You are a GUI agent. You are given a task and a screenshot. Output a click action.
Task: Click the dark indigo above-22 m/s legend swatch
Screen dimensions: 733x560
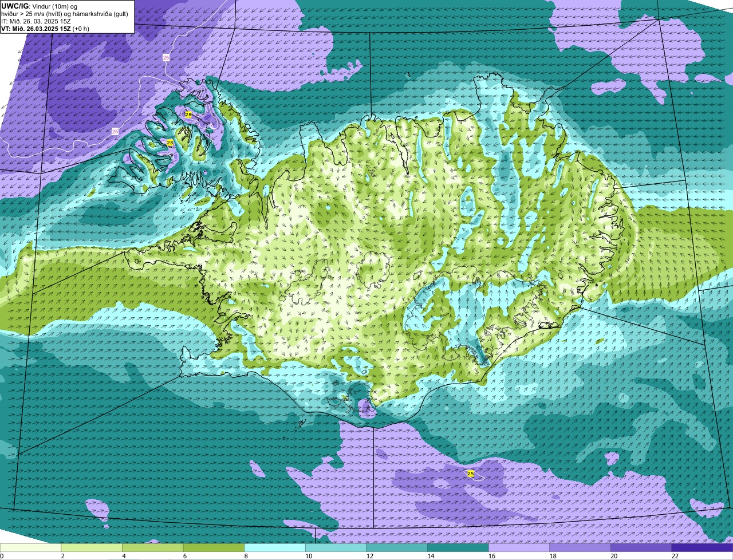[x=703, y=547]
